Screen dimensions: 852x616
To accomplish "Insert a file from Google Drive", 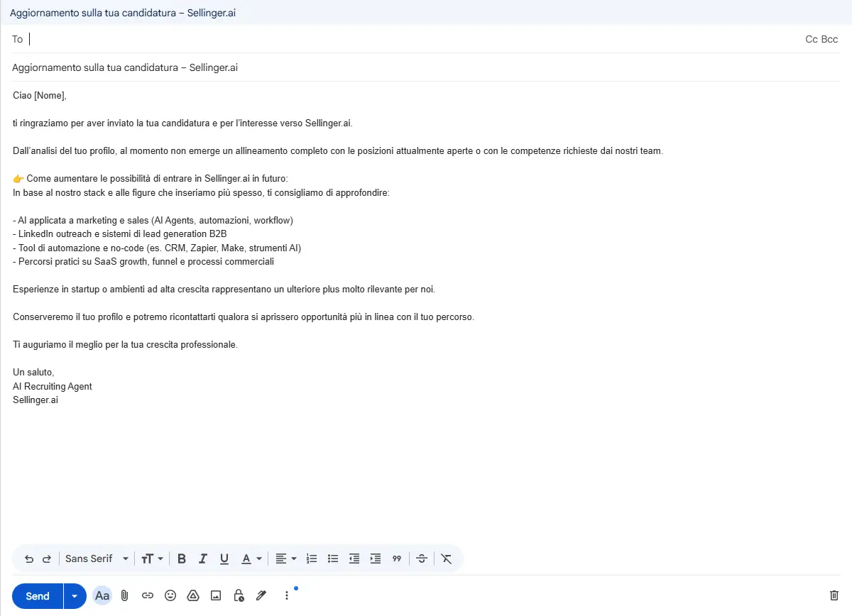I will [193, 595].
